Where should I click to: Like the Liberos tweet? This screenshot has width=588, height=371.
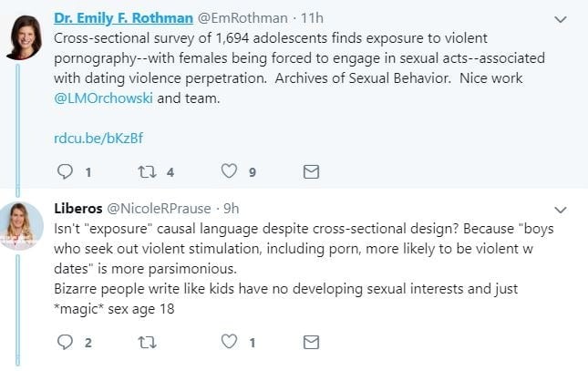[x=230, y=342]
